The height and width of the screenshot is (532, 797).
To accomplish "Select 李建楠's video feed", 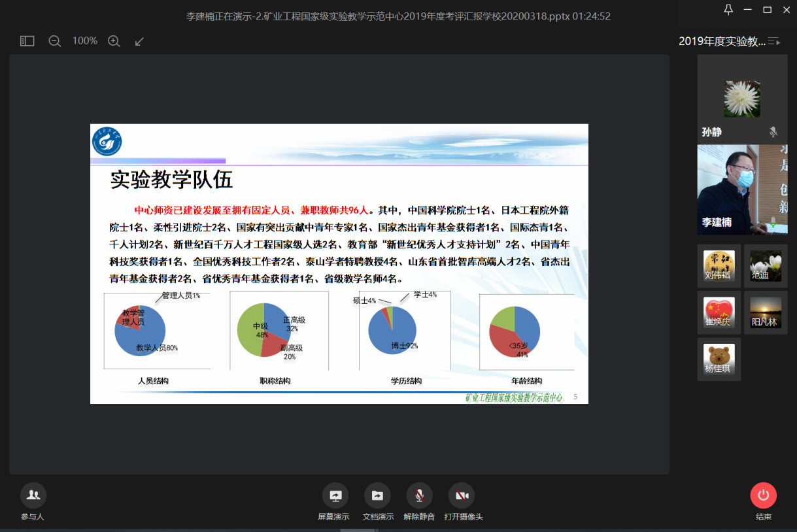I will pos(742,190).
